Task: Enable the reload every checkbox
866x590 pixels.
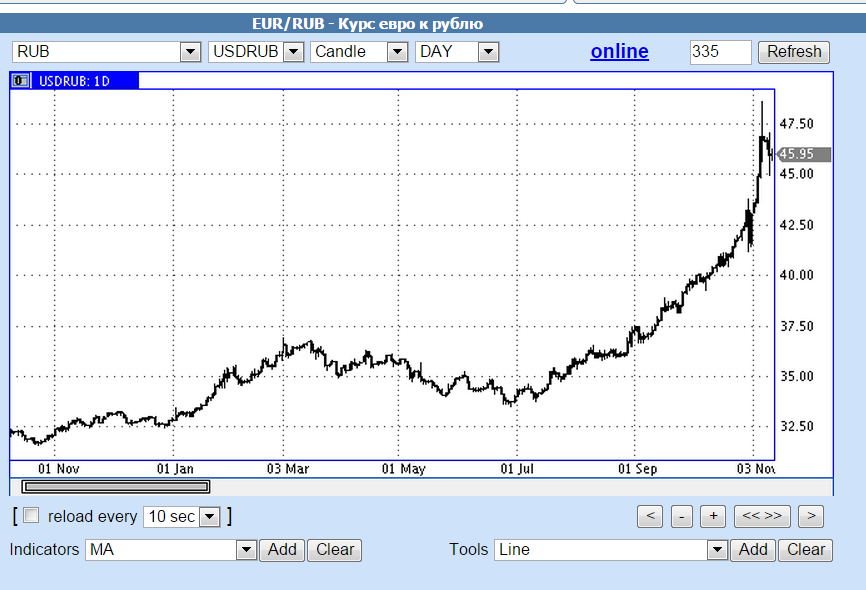Action: (31, 516)
